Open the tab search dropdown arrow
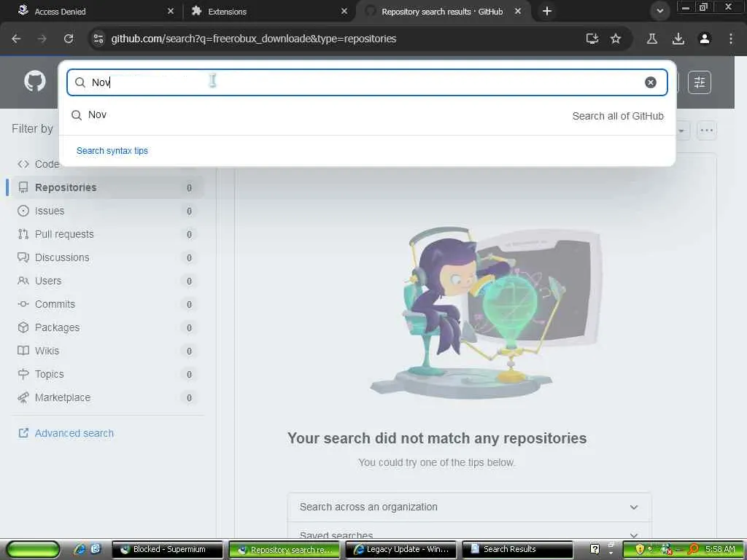Screen dimensions: 747x560 click(x=659, y=11)
